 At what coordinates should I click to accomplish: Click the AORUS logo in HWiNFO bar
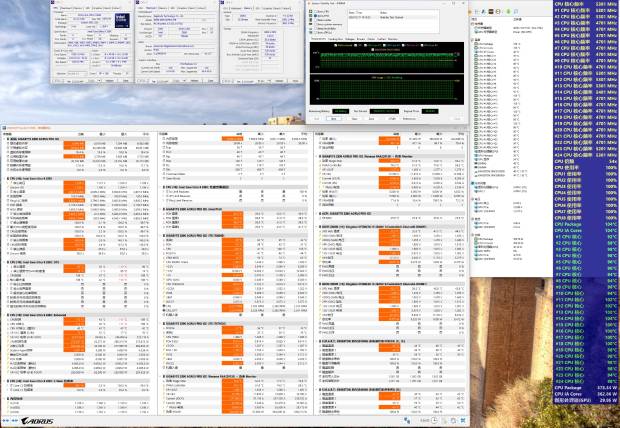coord(37,420)
